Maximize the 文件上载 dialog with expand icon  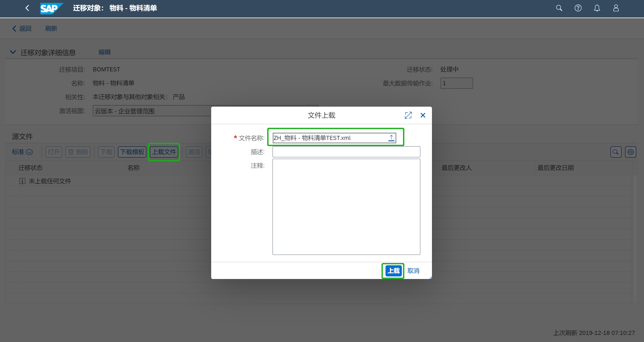tap(408, 115)
